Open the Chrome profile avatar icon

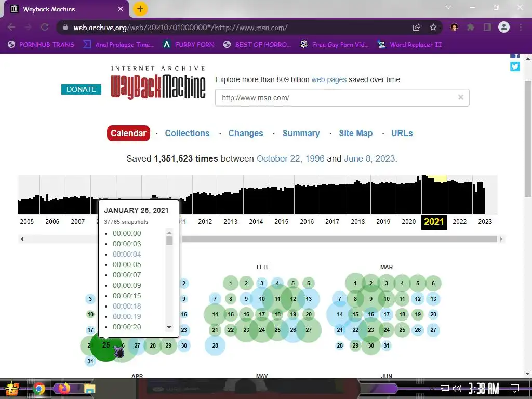pyautogui.click(x=504, y=27)
